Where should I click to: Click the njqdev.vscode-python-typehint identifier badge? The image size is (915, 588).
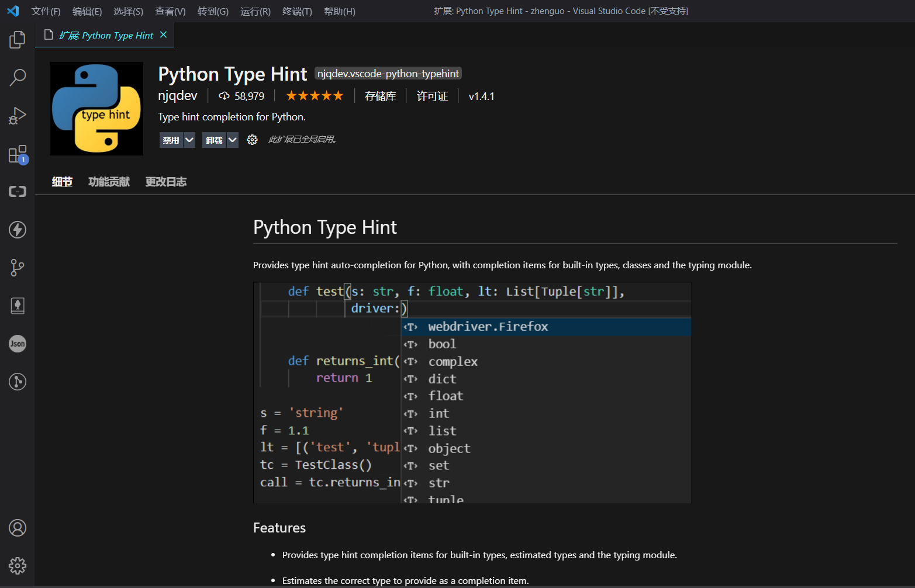pyautogui.click(x=388, y=73)
